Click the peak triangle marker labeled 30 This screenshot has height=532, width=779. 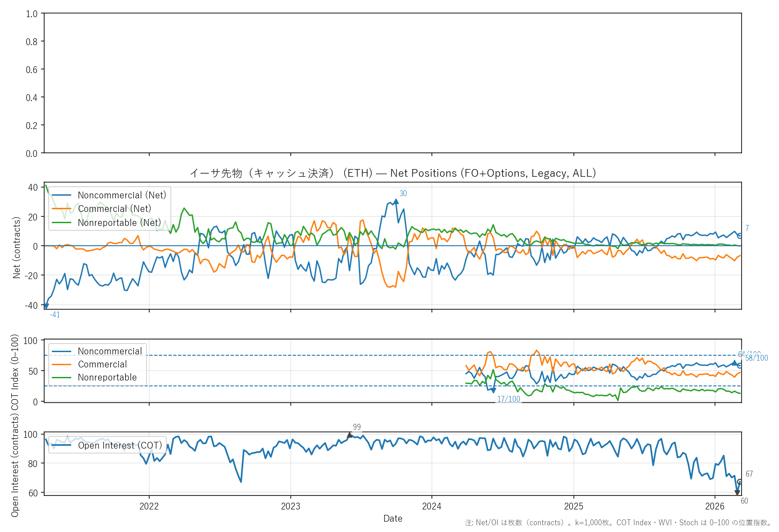click(x=396, y=202)
